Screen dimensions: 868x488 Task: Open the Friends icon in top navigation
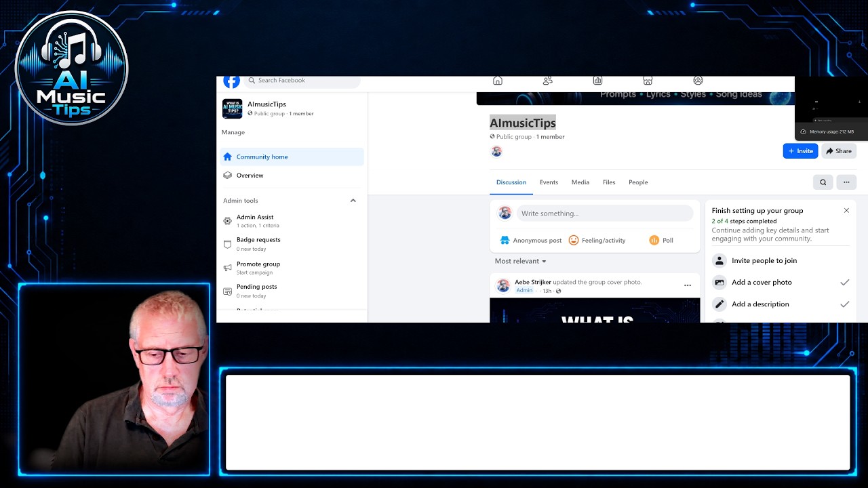(x=548, y=81)
